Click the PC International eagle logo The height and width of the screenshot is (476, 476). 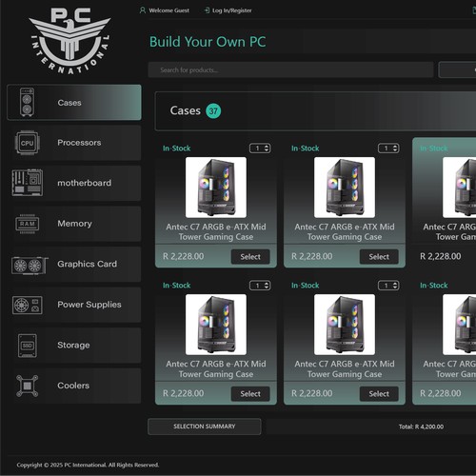(69, 41)
